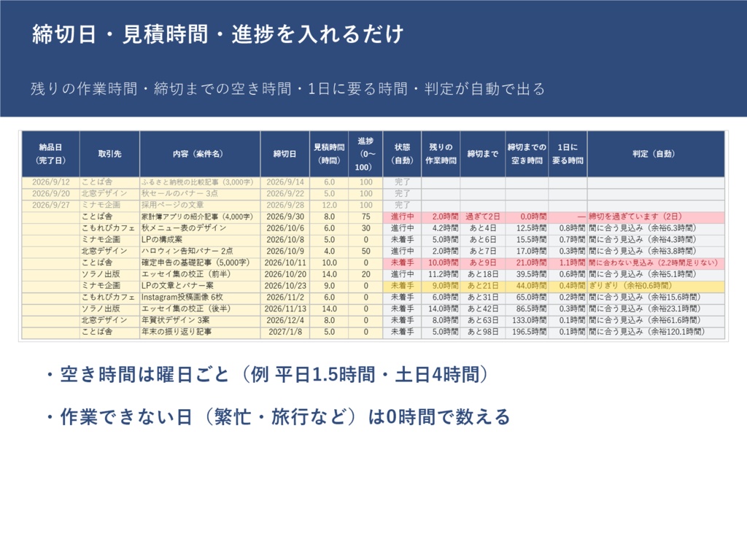This screenshot has width=747, height=560.
Task: Click the delivery date cell 2026/9/20
Action: coord(51,193)
